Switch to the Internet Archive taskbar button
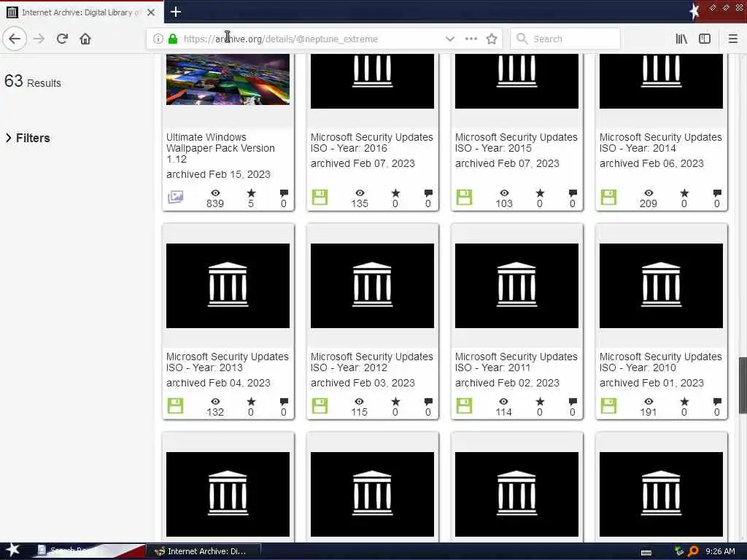Viewport: 747px width, 560px height. pyautogui.click(x=203, y=551)
